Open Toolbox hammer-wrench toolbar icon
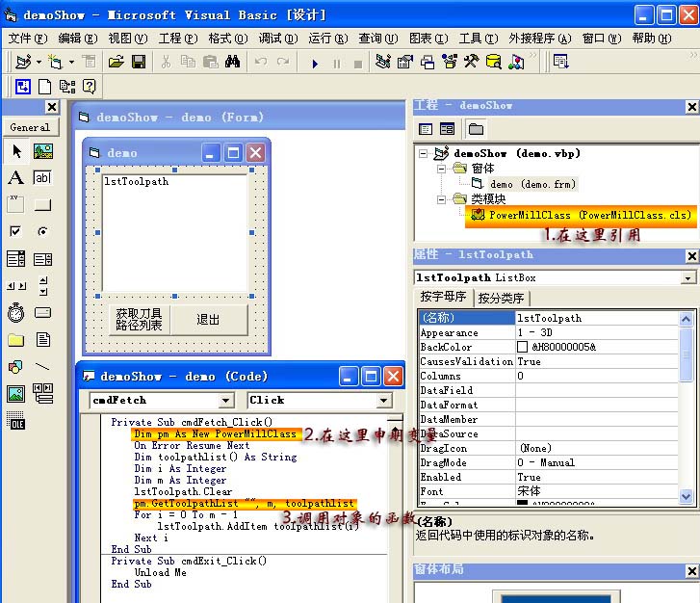The height and width of the screenshot is (603, 700). (x=472, y=62)
